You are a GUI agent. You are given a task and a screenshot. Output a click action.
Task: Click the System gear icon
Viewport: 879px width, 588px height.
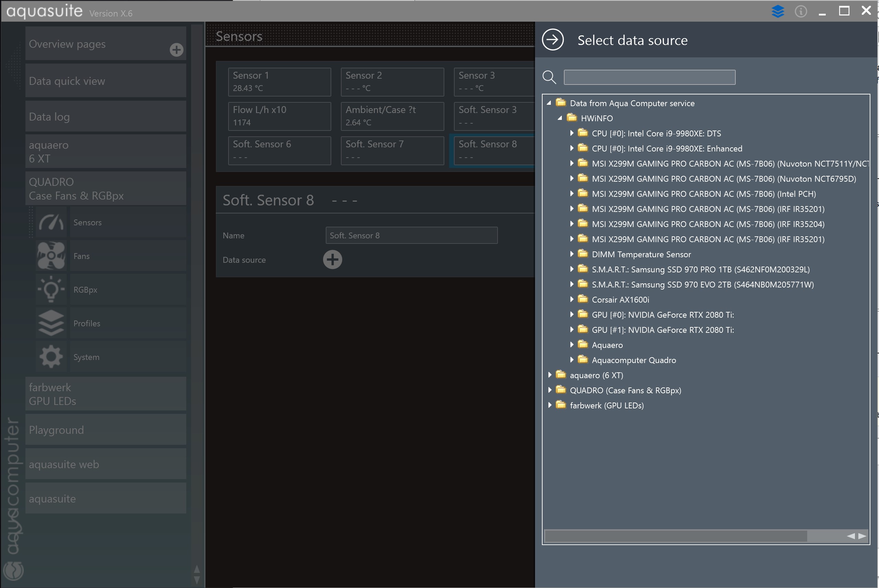tap(52, 357)
